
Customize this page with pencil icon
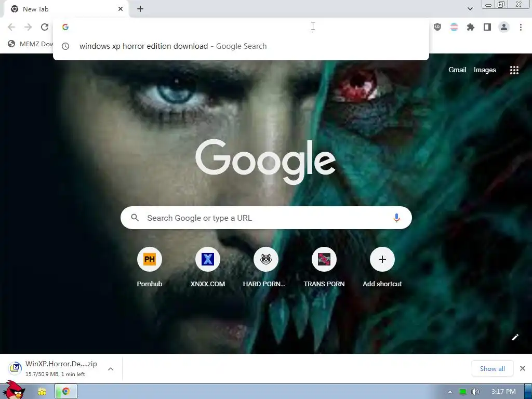[515, 337]
